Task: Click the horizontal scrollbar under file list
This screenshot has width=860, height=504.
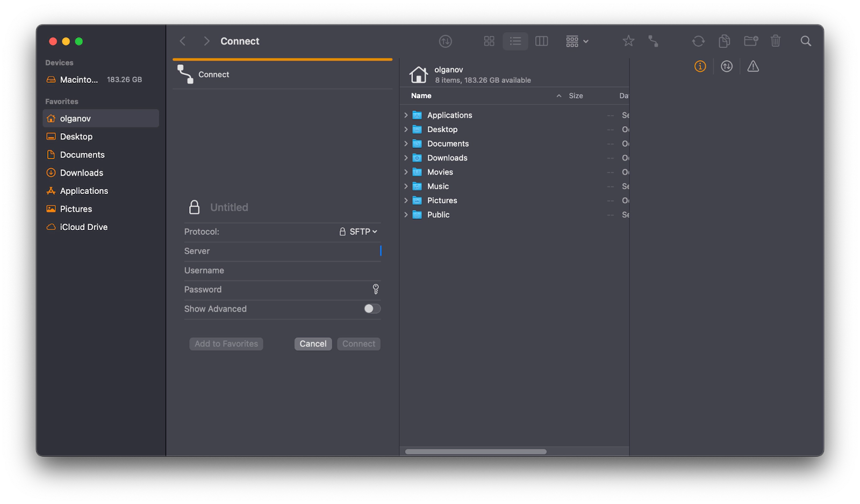Action: click(x=476, y=452)
